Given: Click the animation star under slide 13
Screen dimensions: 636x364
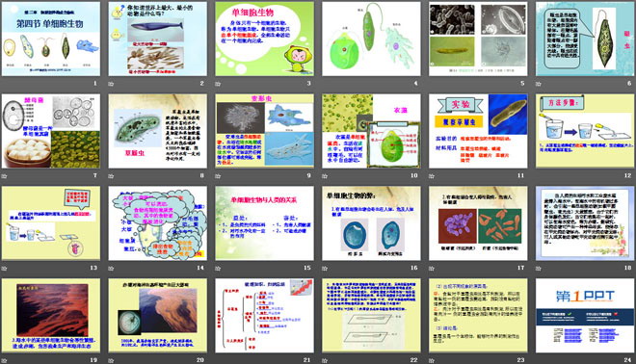Looking at the screenshot, I should (x=5, y=268).
